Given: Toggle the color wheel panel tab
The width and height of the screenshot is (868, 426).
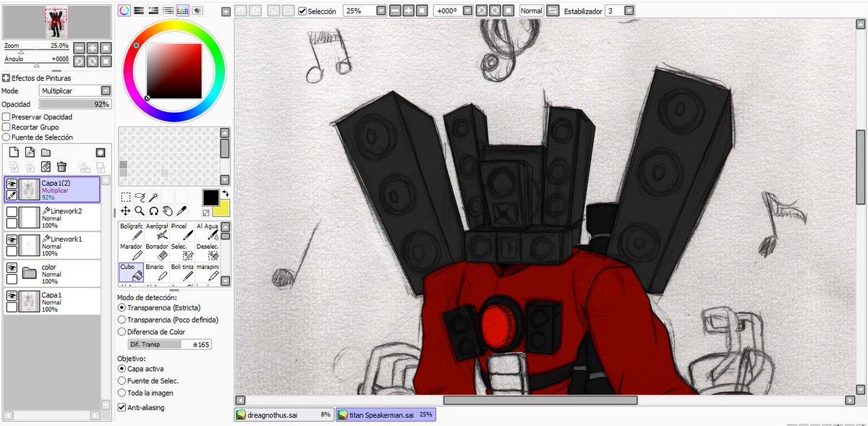Looking at the screenshot, I should click(x=124, y=11).
